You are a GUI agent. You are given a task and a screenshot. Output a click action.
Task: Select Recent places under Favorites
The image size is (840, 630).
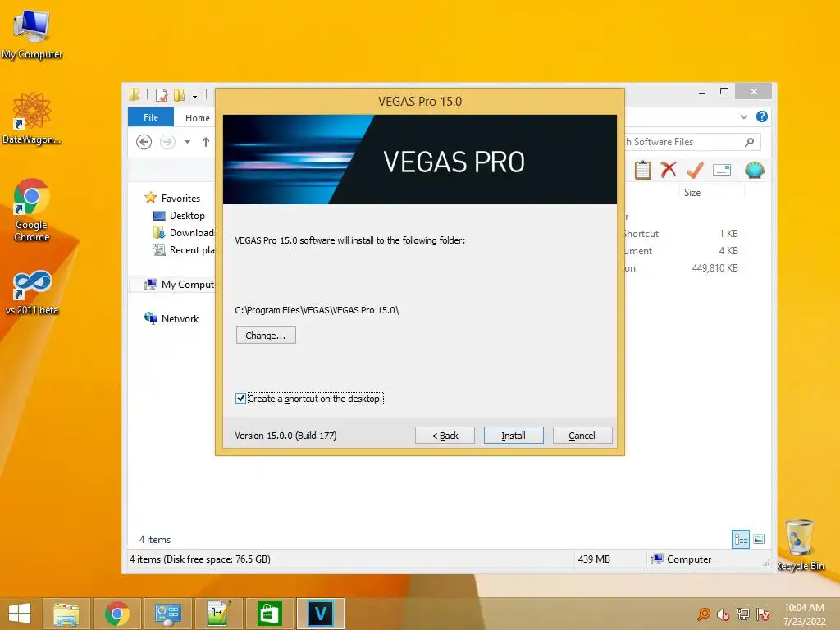(x=191, y=249)
